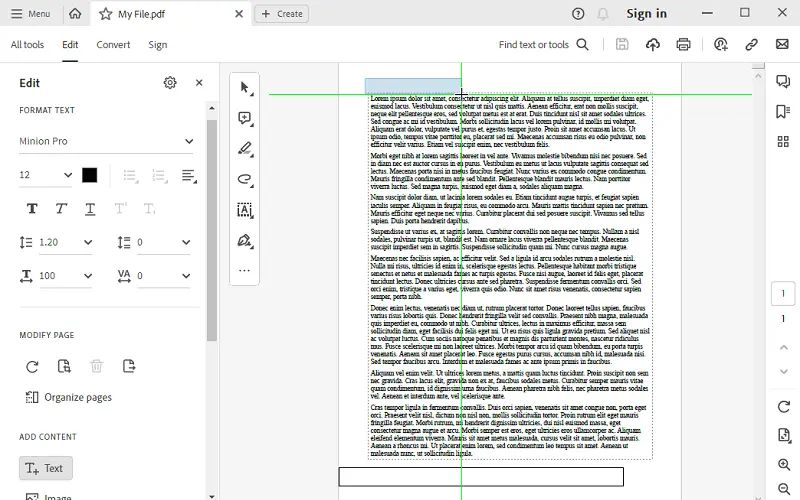Click the Create button

pos(282,14)
